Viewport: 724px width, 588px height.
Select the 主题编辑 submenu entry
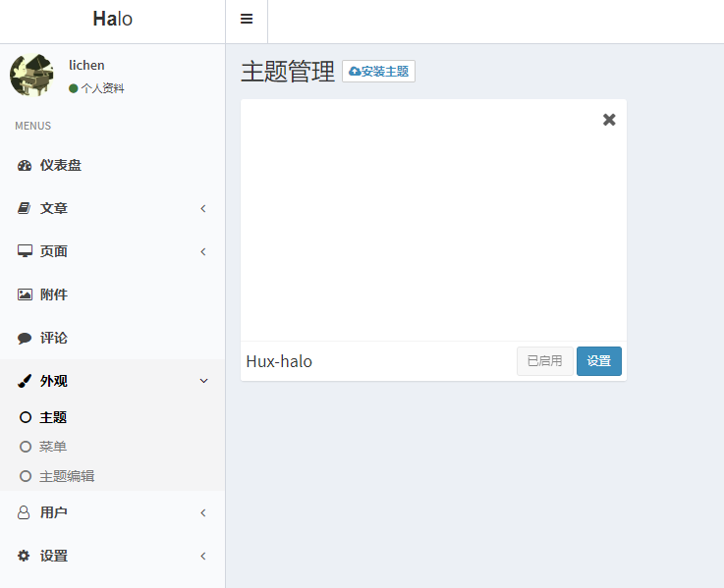pyautogui.click(x=113, y=476)
